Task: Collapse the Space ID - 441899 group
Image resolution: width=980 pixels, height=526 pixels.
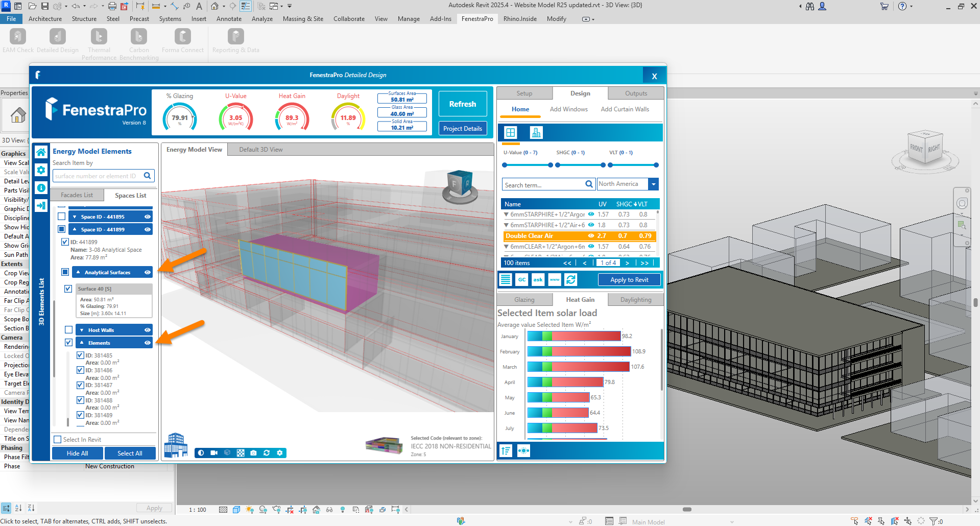Action: coord(75,229)
